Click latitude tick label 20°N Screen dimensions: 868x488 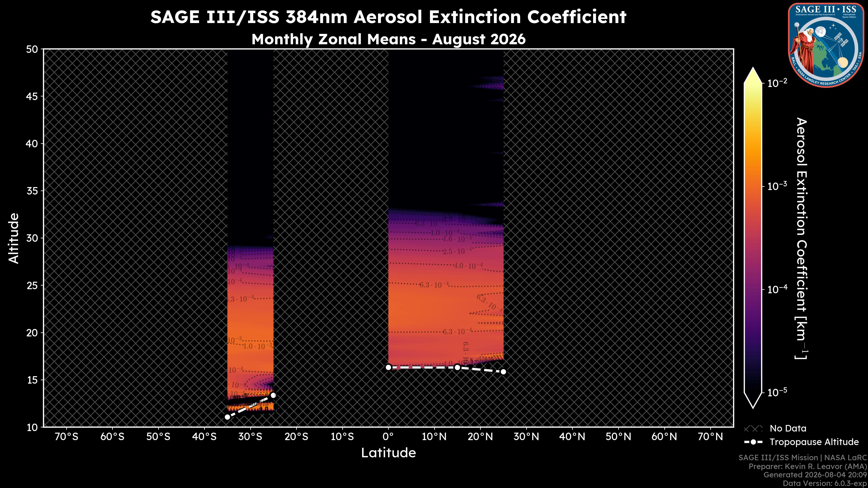point(480,437)
